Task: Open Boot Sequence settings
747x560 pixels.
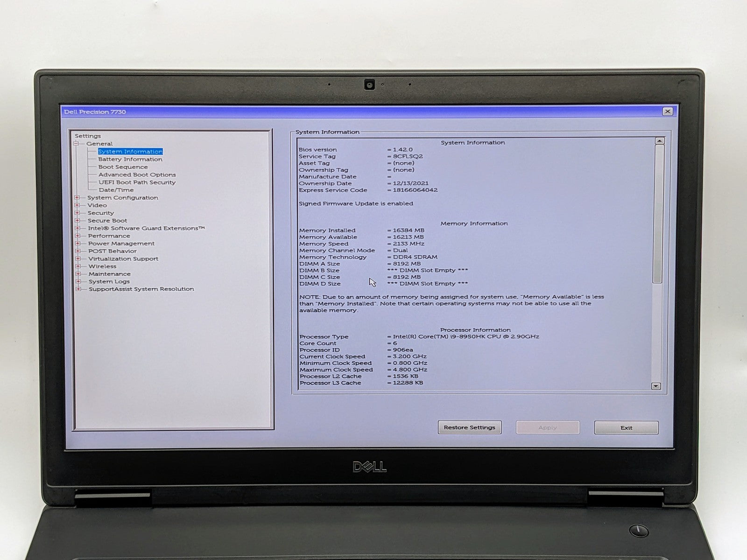Action: click(123, 167)
